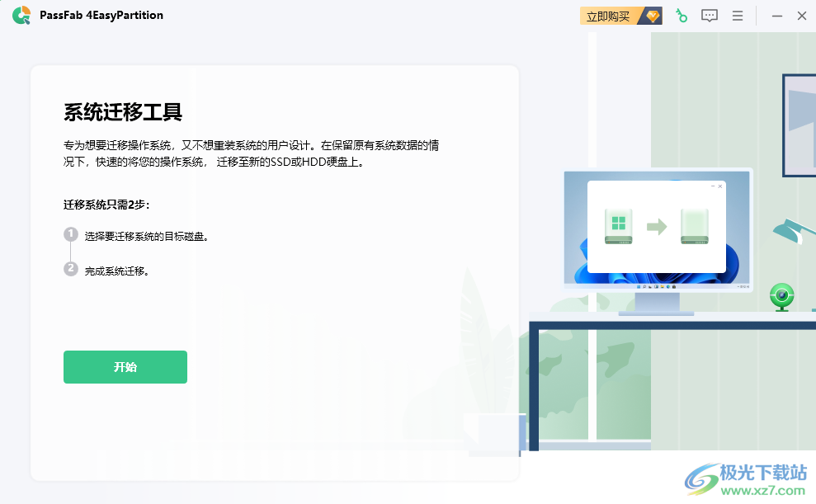The height and width of the screenshot is (504, 816).
Task: Click the green key registration icon
Action: (681, 15)
